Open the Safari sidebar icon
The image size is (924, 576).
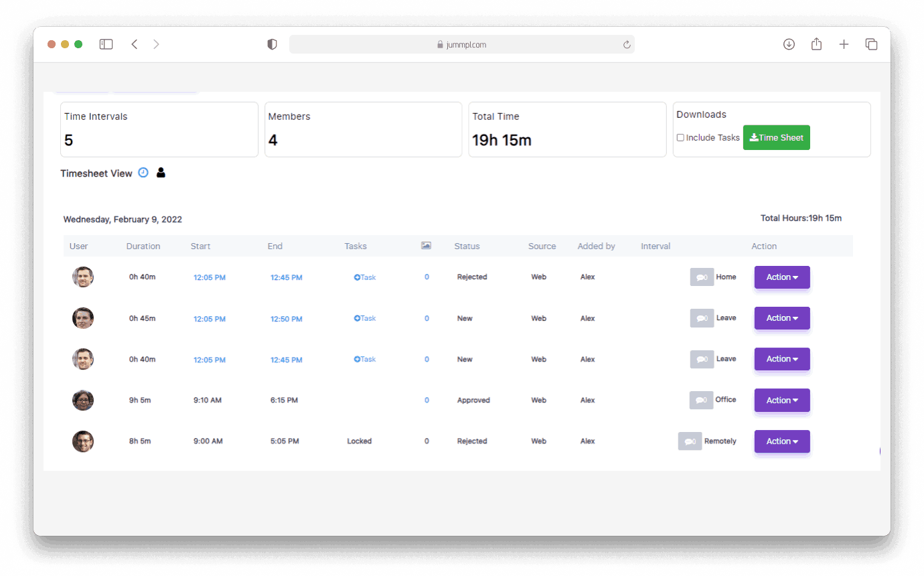pyautogui.click(x=106, y=44)
